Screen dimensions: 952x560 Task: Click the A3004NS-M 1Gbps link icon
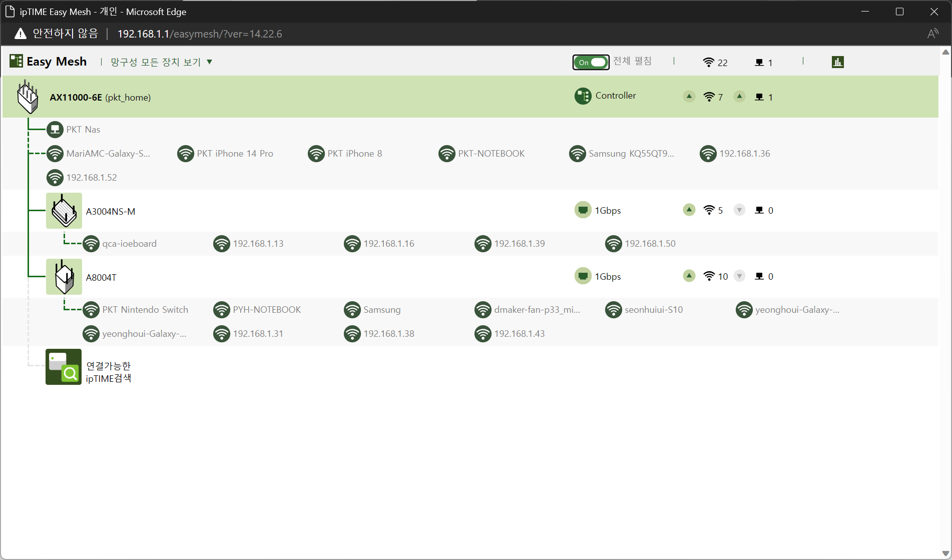pyautogui.click(x=583, y=210)
